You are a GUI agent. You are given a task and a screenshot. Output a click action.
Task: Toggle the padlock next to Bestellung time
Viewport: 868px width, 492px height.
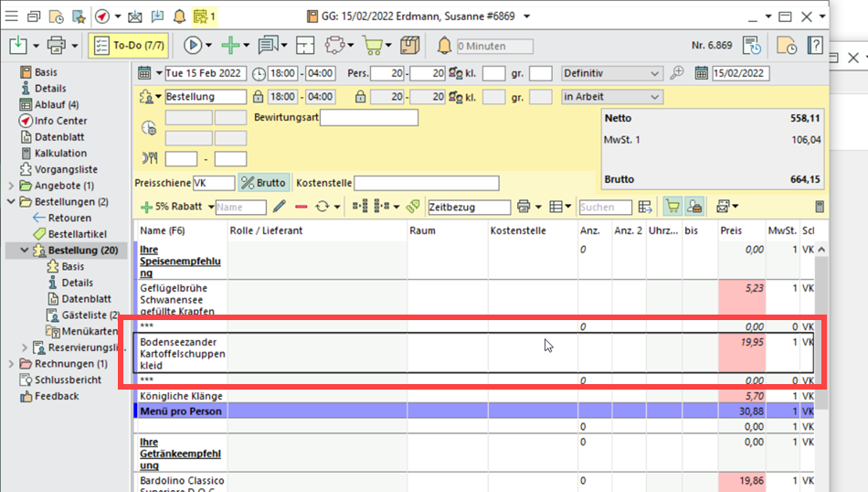pos(258,97)
